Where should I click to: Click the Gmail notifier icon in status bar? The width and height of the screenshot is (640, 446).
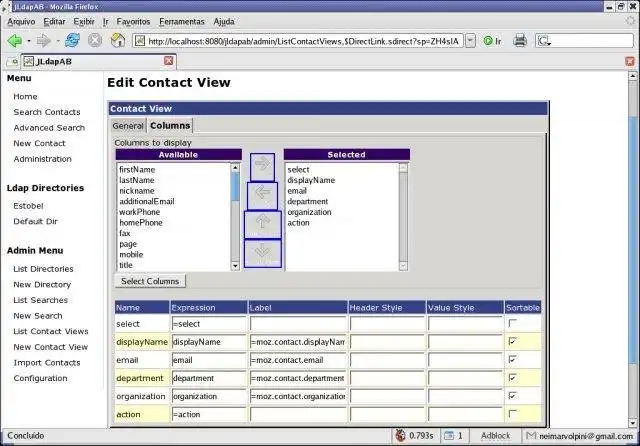click(x=531, y=436)
